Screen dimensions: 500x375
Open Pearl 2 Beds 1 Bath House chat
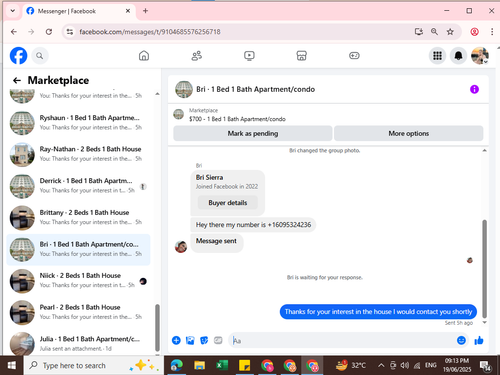(x=78, y=312)
